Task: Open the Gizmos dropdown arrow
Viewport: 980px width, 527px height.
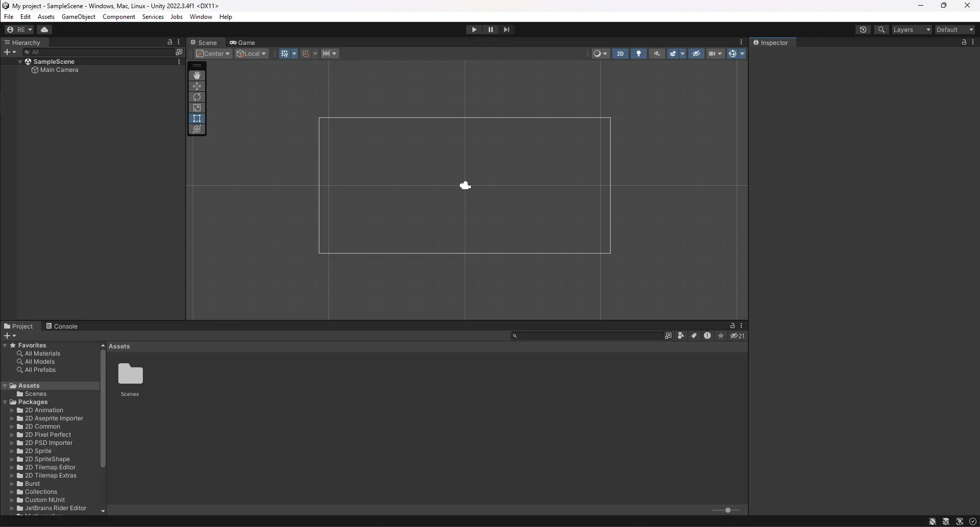Action: pos(742,54)
